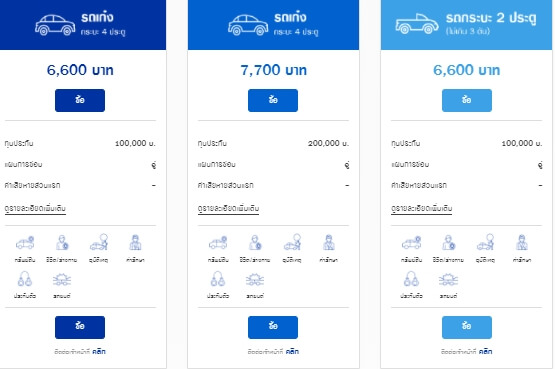Click bottom buy button in 7,700 baht card
555x369 pixels.
pos(273,327)
